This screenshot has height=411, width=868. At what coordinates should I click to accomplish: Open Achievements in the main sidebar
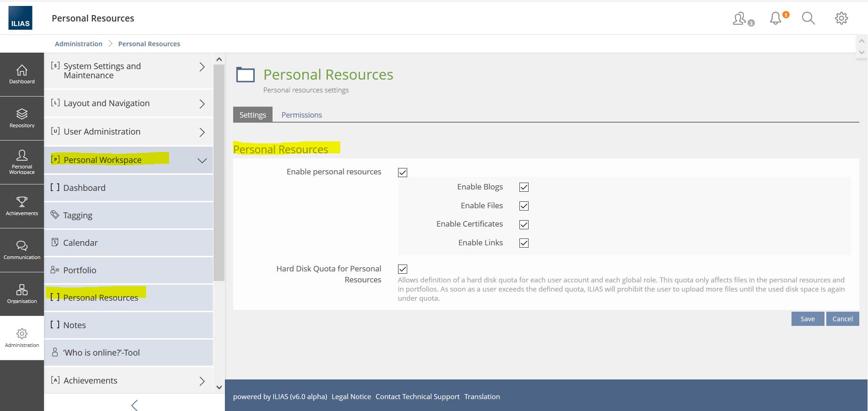point(22,206)
